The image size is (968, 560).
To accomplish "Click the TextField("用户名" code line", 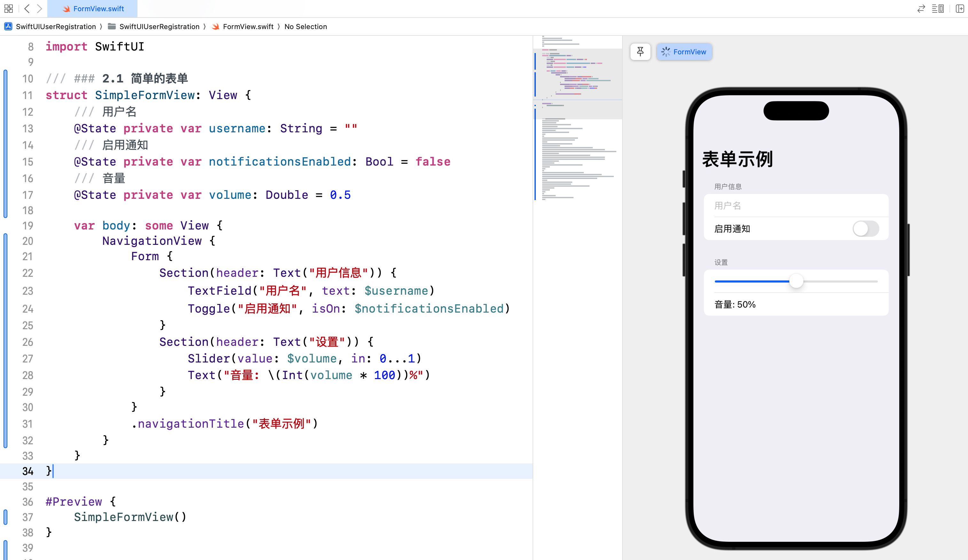I will pos(311,291).
